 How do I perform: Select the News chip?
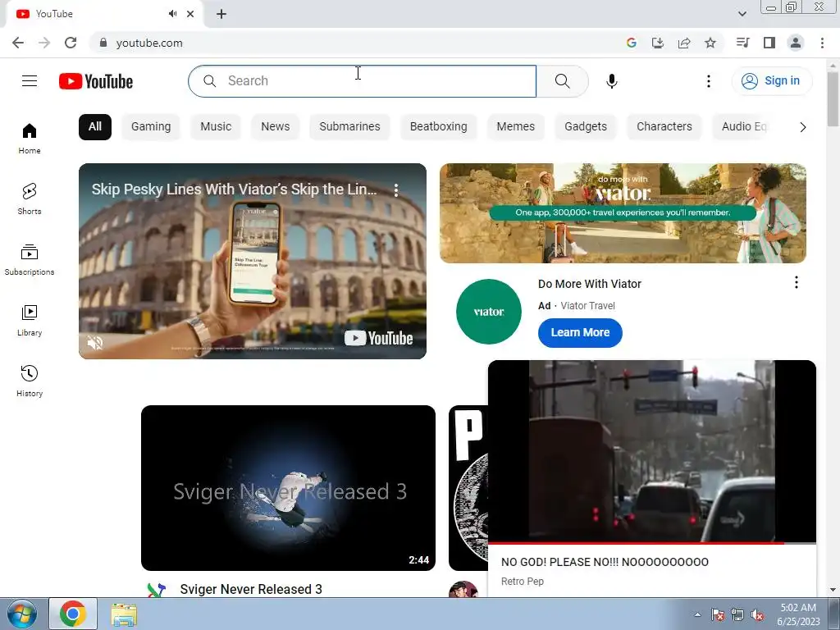click(276, 127)
